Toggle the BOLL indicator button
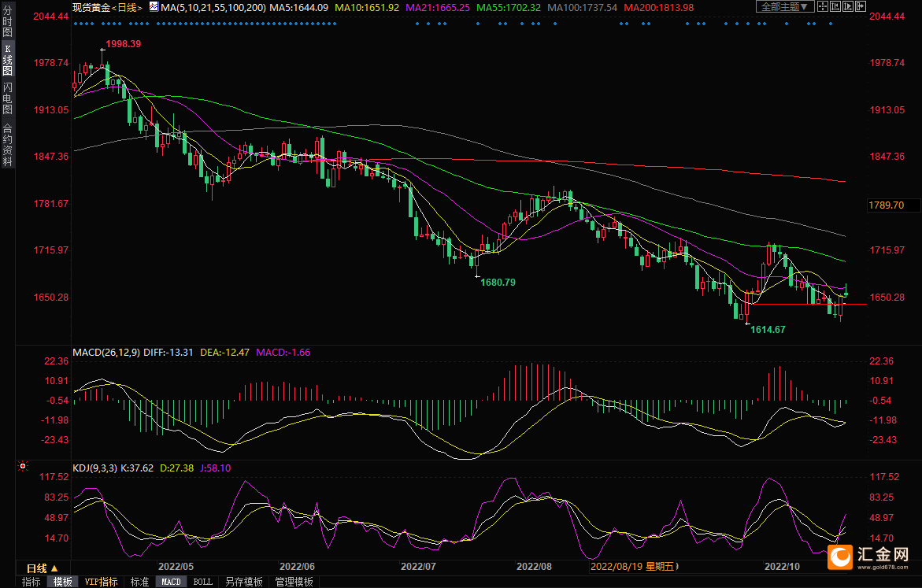Viewport: 922px width, 588px height. point(202,582)
